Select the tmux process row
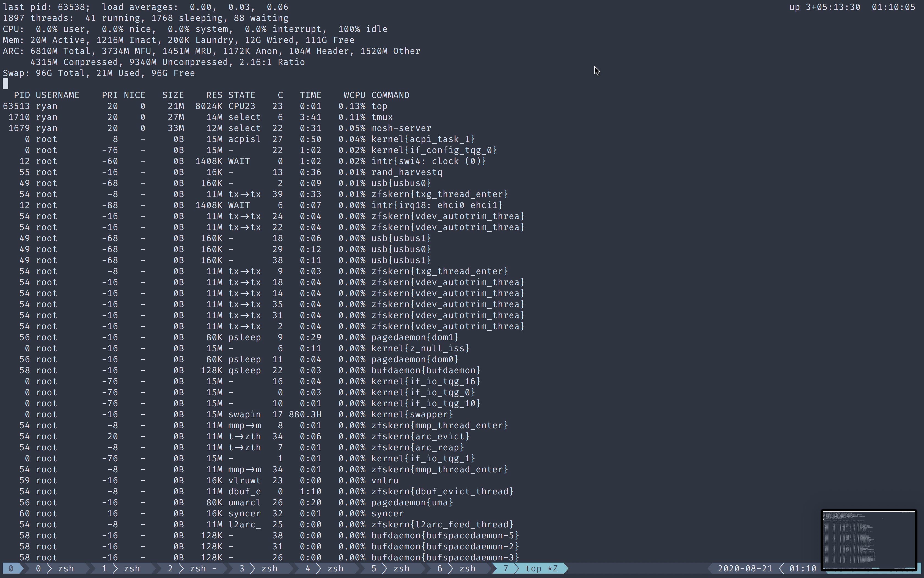This screenshot has width=924, height=578. (198, 117)
